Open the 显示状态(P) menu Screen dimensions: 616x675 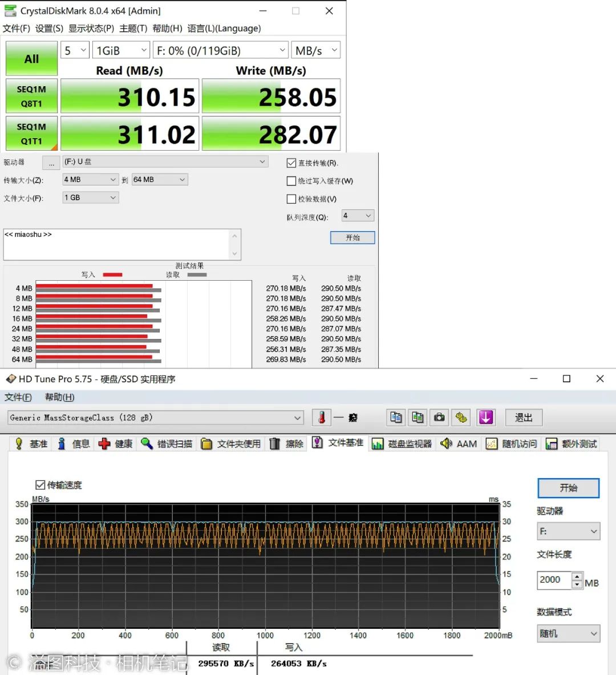tap(91, 29)
